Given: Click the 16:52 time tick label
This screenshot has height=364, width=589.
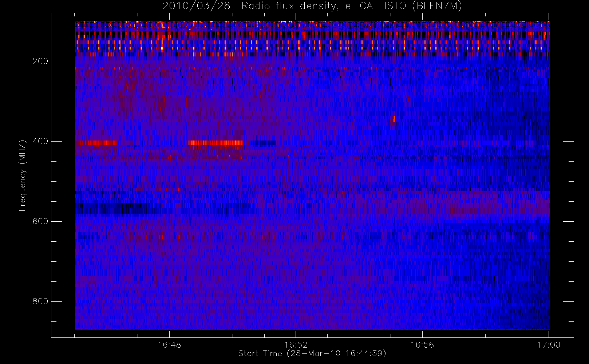Looking at the screenshot, I should point(296,345).
